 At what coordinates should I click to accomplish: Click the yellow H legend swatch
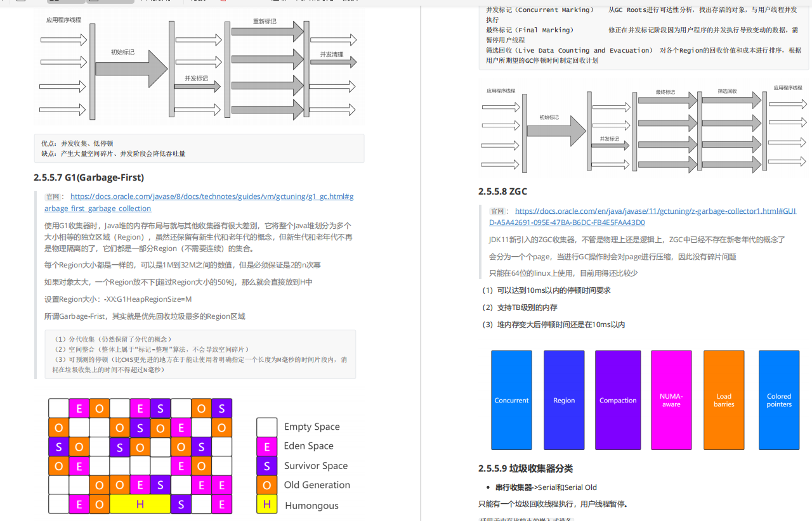tap(267, 505)
